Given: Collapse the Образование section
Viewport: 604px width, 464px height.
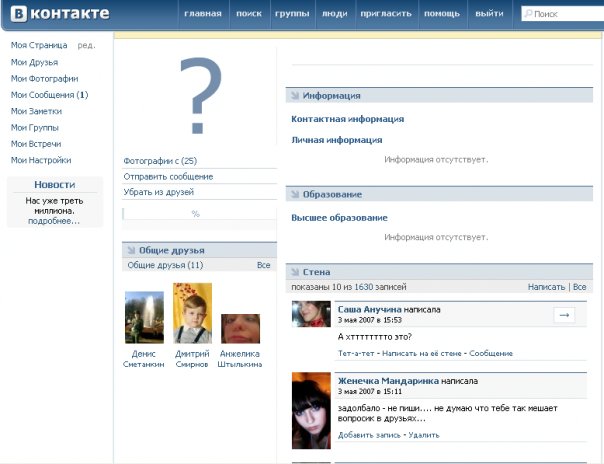Looking at the screenshot, I should (294, 194).
